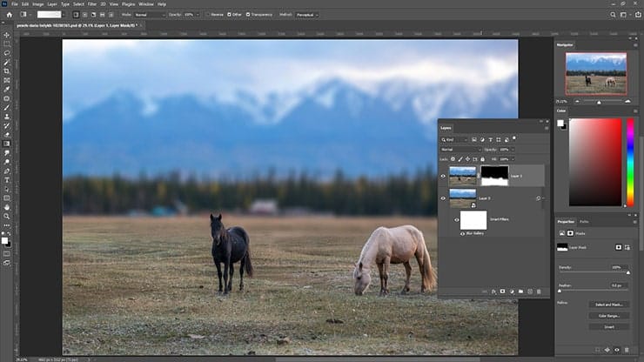Open the Filter menu

click(x=92, y=4)
